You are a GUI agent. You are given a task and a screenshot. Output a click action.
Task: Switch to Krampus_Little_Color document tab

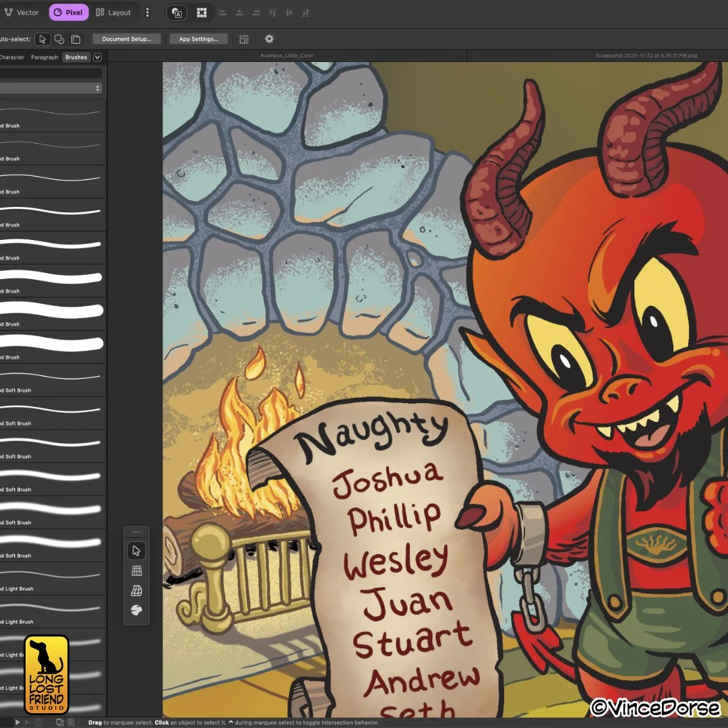pyautogui.click(x=287, y=56)
